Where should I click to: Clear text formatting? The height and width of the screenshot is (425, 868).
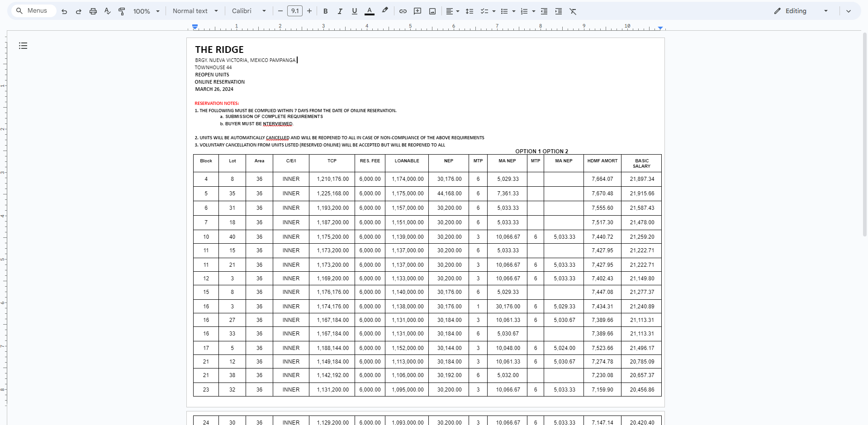[x=573, y=11]
